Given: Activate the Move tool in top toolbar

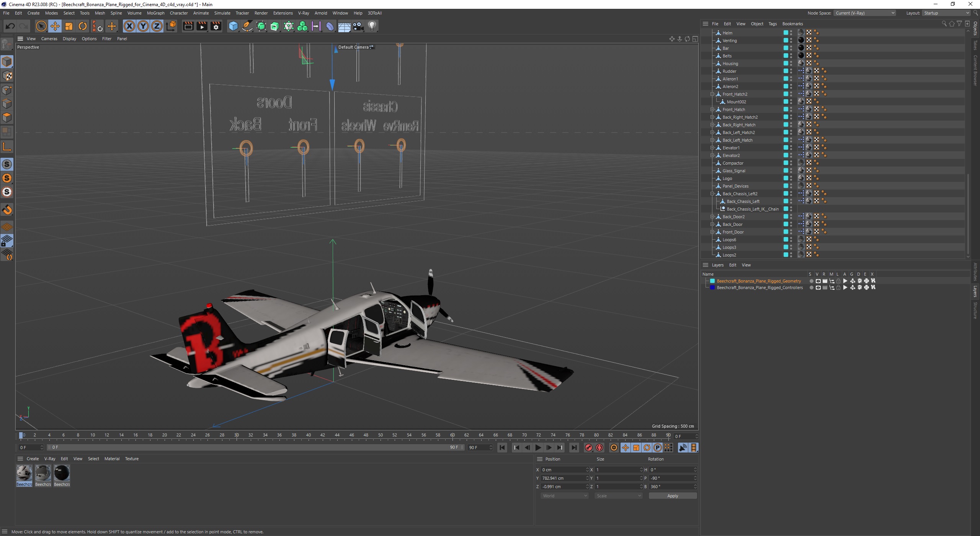Looking at the screenshot, I should click(x=55, y=26).
